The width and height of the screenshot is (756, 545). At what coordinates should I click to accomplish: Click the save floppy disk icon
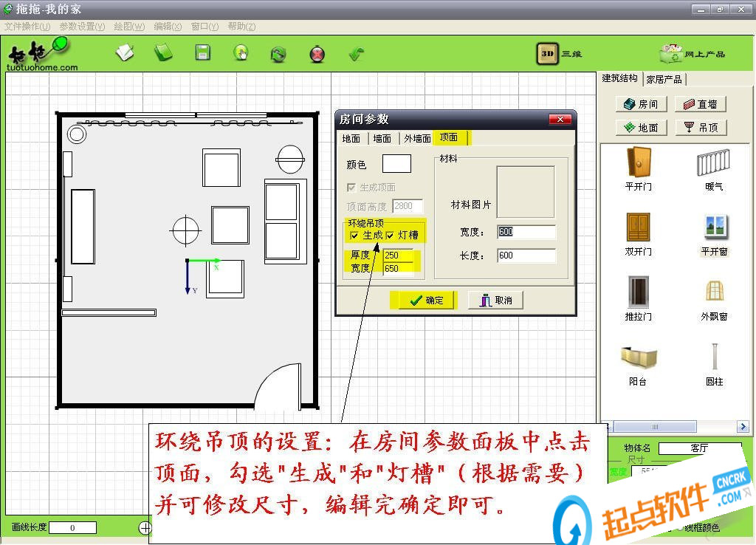point(202,52)
